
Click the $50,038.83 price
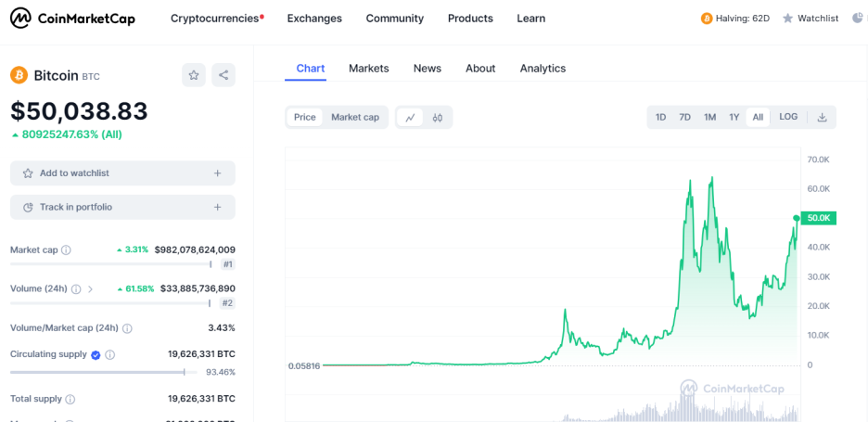[x=79, y=111]
